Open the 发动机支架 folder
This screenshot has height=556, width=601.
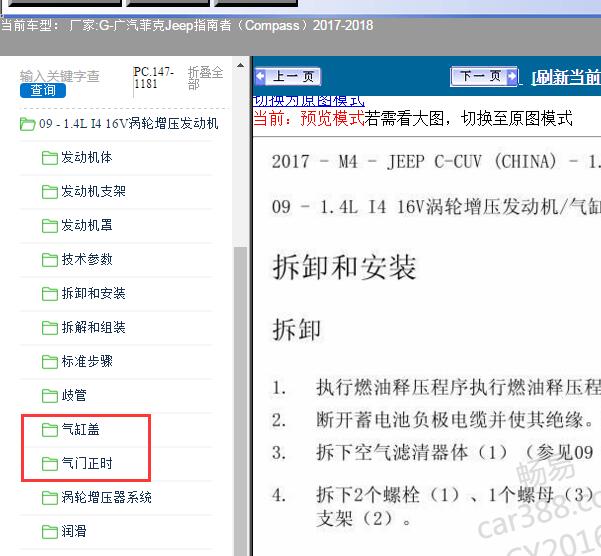[94, 191]
